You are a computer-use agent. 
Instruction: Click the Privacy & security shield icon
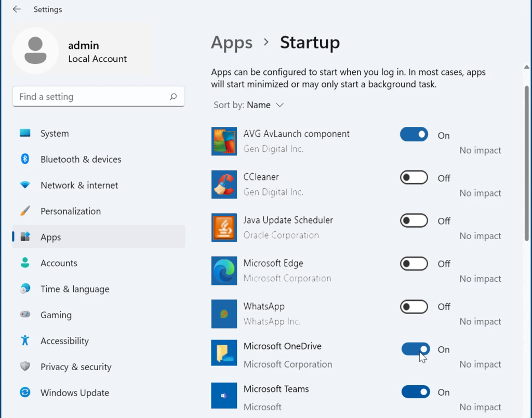25,367
